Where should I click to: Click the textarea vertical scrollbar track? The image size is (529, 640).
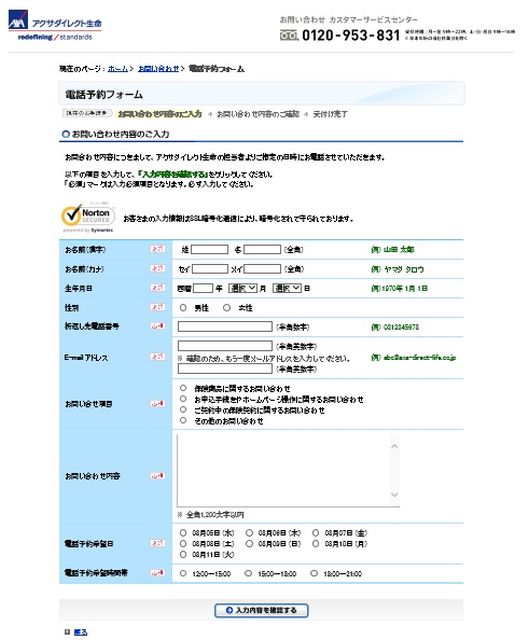394,470
